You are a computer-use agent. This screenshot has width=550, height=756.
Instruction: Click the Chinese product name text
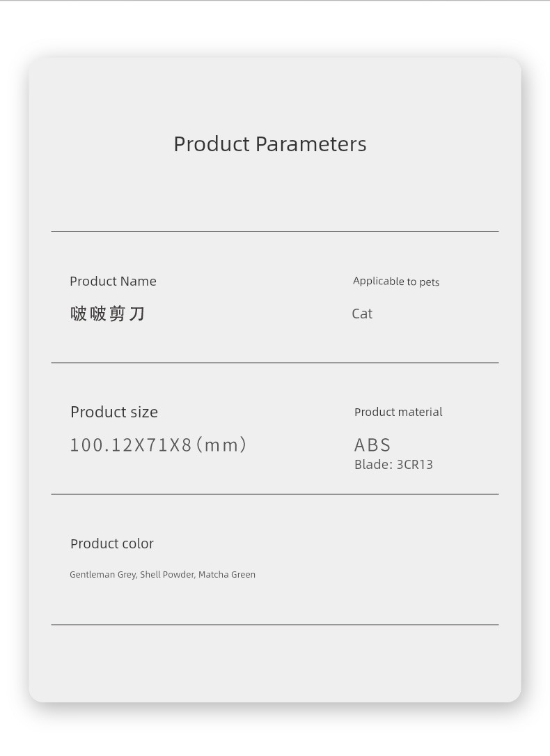[107, 314]
